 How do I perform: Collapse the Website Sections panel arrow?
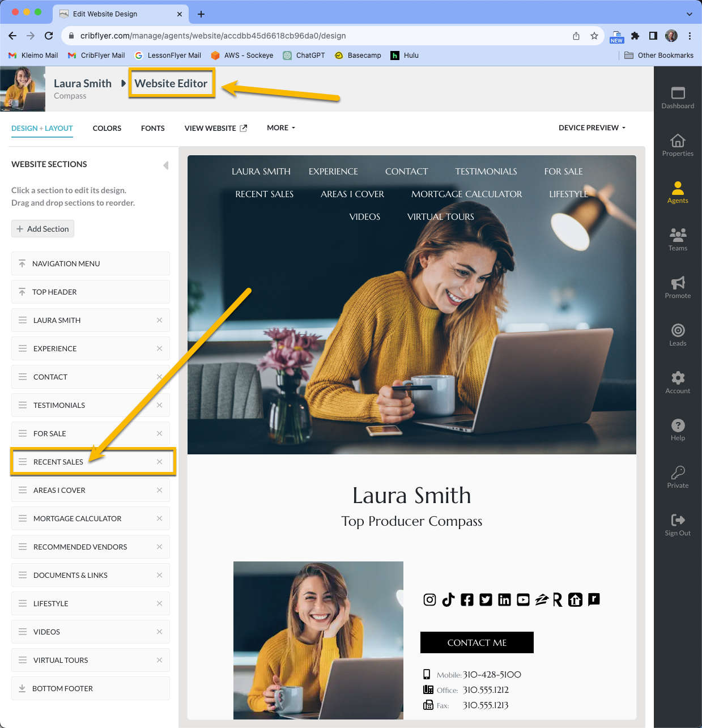(165, 165)
